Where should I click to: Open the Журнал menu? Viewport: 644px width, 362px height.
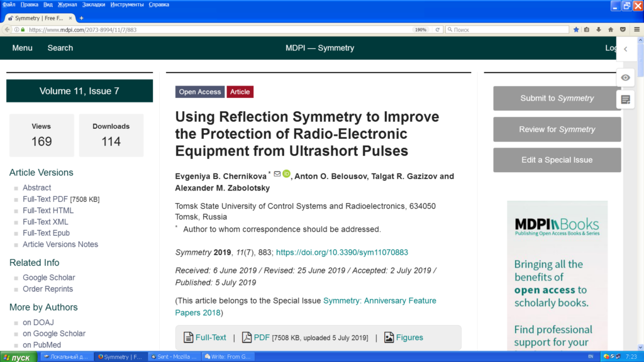tap(67, 4)
